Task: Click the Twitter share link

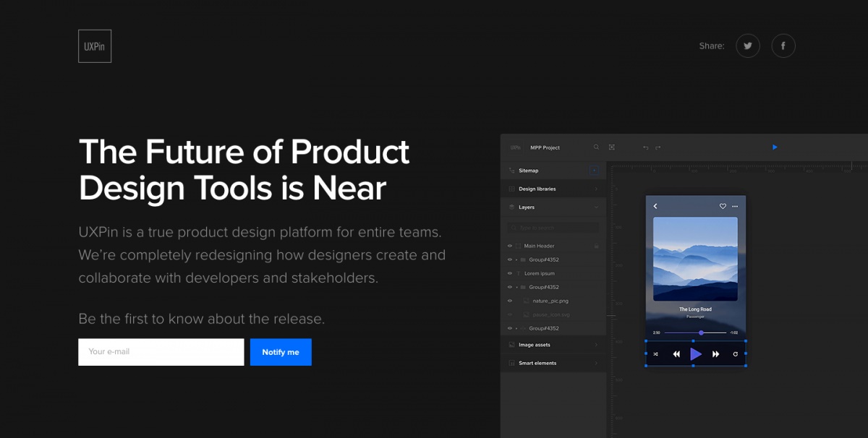Action: pos(747,46)
